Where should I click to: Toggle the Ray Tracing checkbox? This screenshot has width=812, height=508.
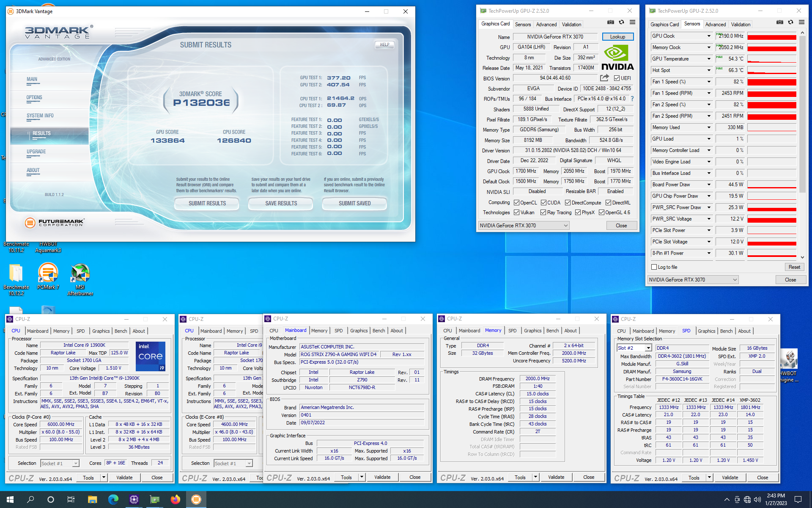(543, 213)
